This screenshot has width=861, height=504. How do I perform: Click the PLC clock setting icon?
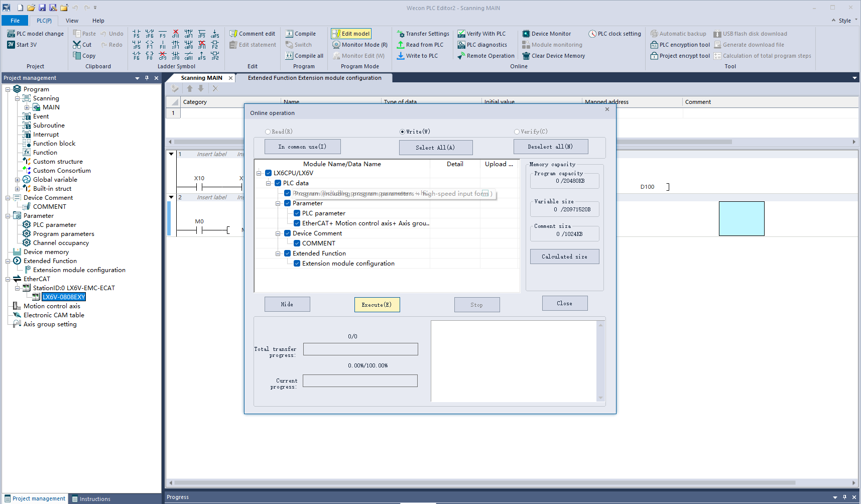click(592, 34)
